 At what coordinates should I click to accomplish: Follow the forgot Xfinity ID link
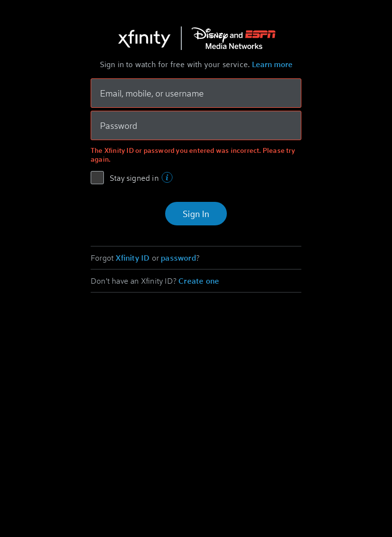[132, 258]
